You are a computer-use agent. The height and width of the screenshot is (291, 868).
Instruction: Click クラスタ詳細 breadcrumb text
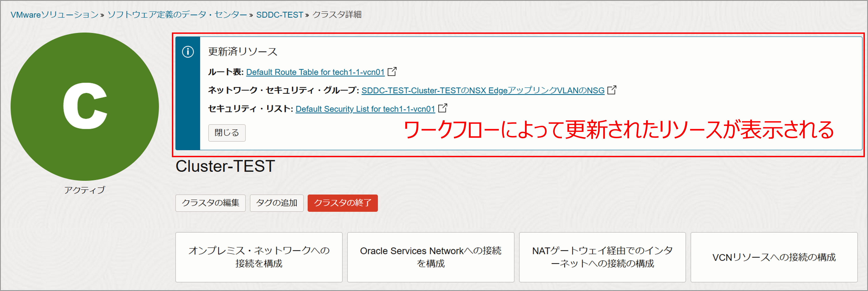coord(337,15)
